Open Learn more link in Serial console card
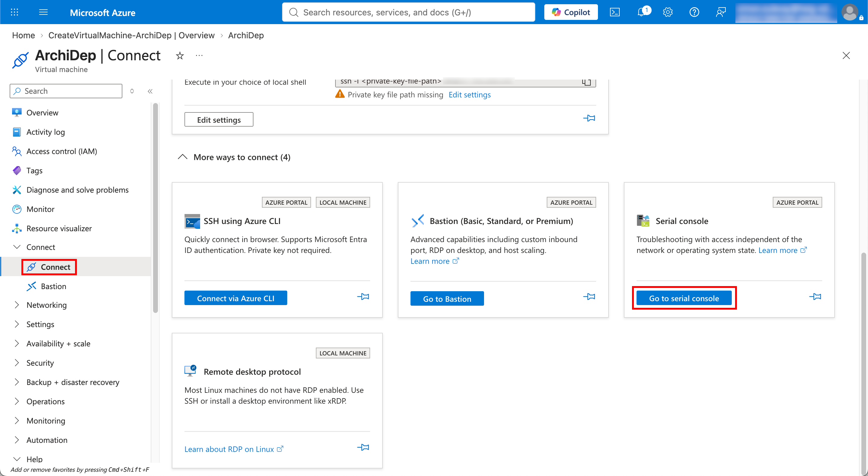The width and height of the screenshot is (868, 476). (x=782, y=250)
